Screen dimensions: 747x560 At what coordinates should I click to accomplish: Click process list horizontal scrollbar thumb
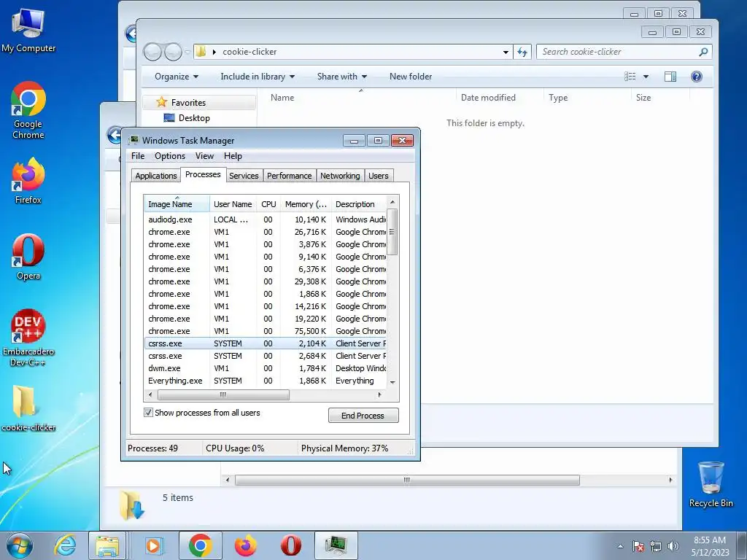(223, 394)
